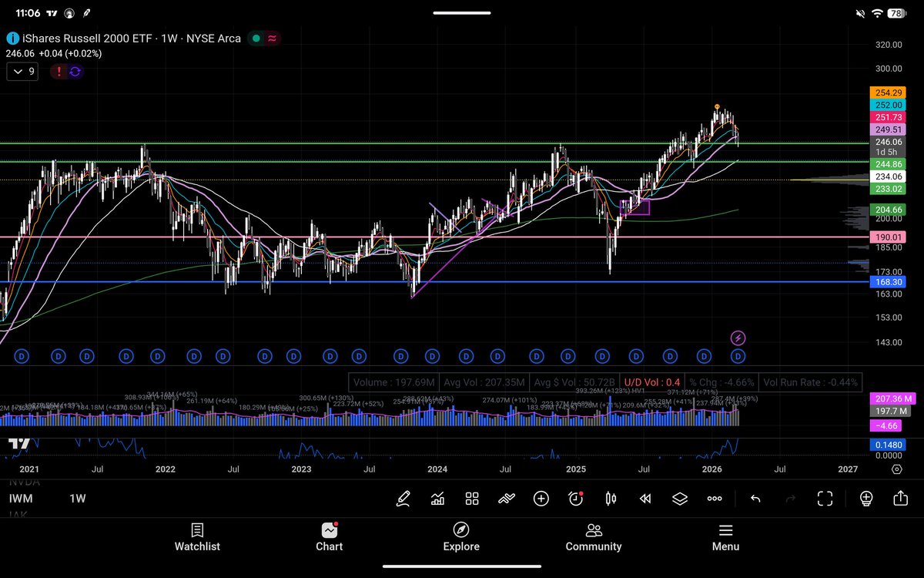Tap the 2027 time axis label
The height and width of the screenshot is (578, 924).
click(848, 469)
